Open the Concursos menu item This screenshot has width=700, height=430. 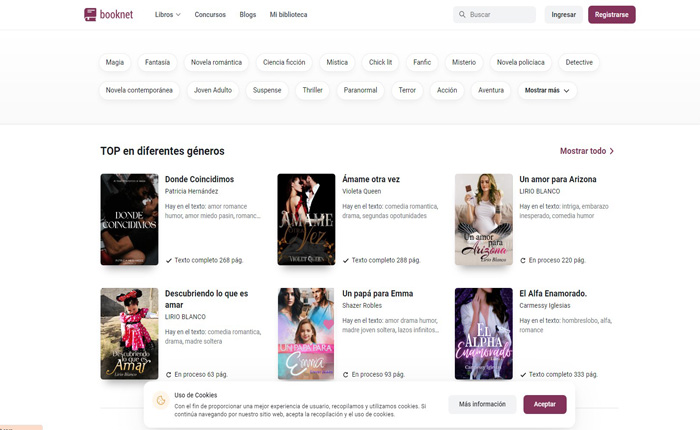click(x=210, y=15)
